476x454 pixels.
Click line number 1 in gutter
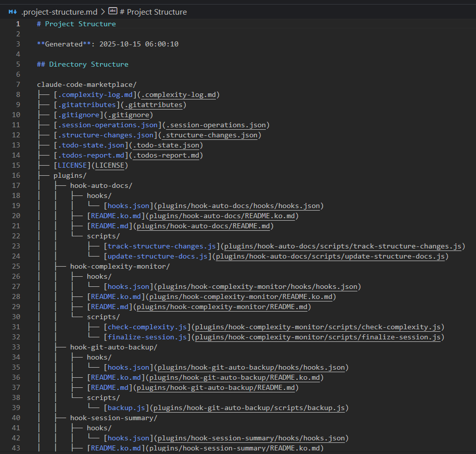point(18,24)
